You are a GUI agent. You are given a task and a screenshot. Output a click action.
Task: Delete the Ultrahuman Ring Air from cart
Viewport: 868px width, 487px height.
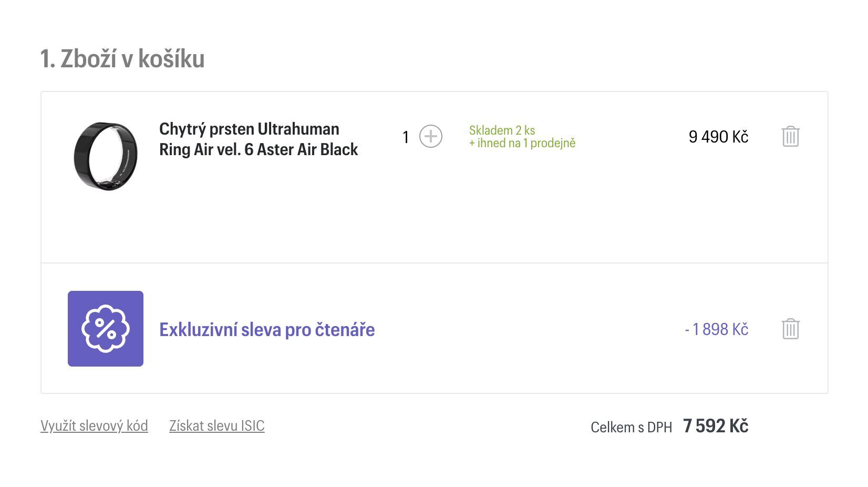tap(790, 137)
